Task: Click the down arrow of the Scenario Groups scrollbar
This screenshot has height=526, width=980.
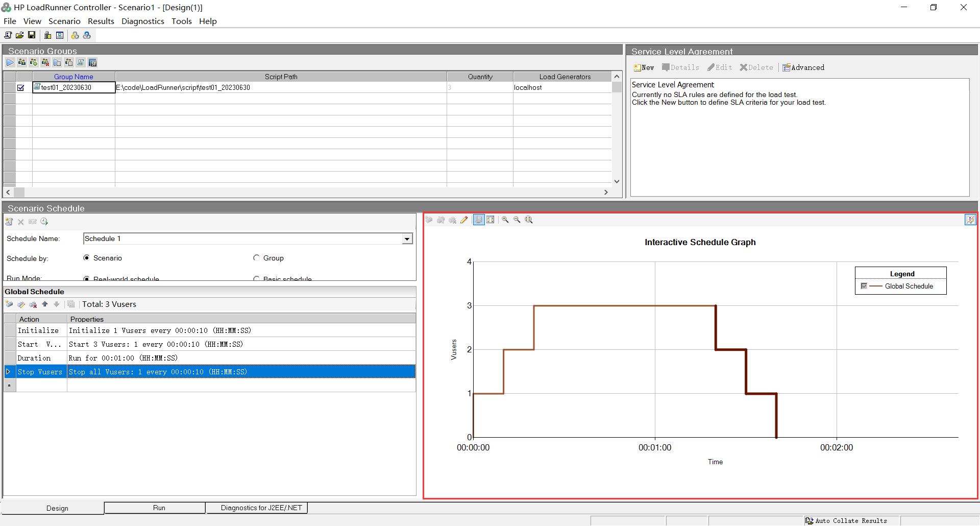Action: tap(617, 181)
